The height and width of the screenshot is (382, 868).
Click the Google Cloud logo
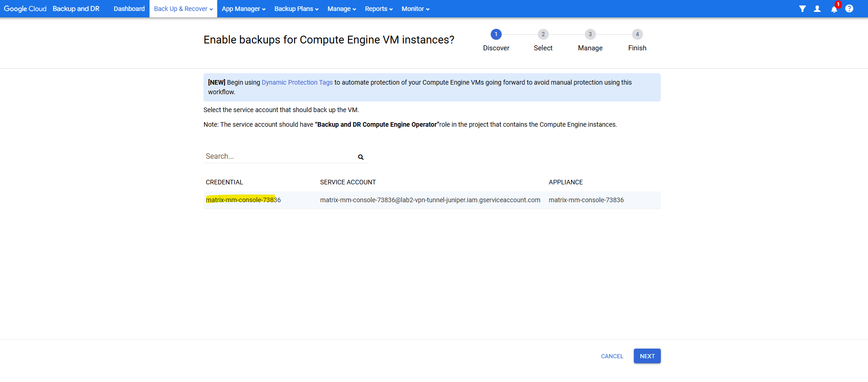pyautogui.click(x=25, y=9)
